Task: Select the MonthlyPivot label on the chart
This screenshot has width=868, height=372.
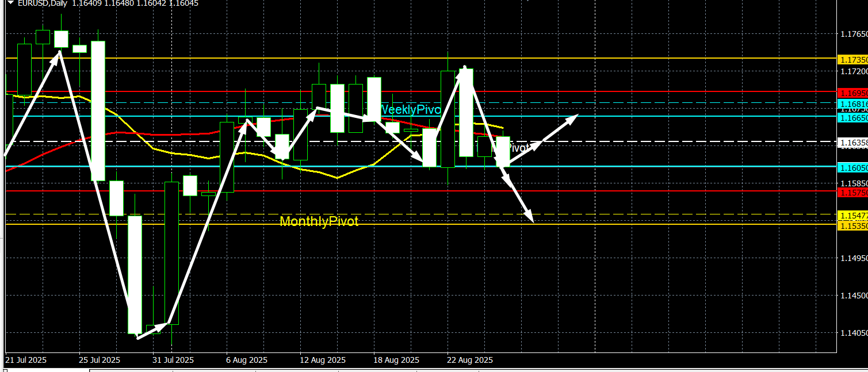Action: [319, 221]
